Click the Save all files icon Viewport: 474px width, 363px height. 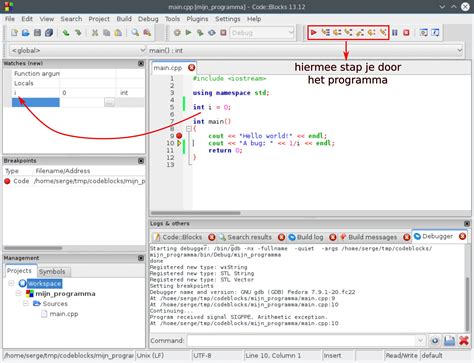coord(49,33)
